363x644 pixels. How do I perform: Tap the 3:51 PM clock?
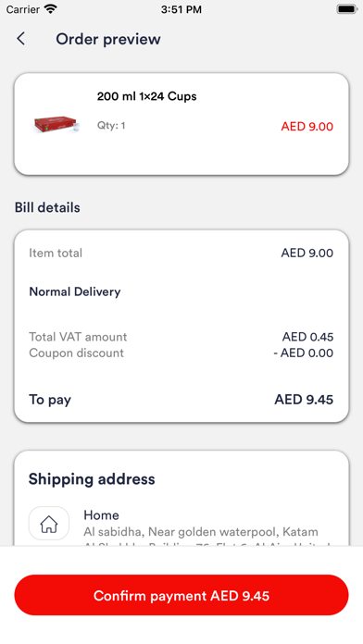click(181, 9)
